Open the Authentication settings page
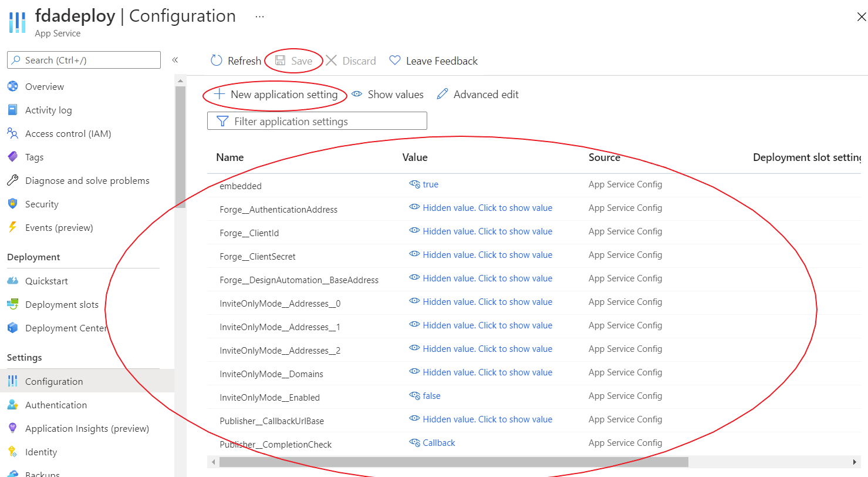The image size is (868, 477). (56, 405)
